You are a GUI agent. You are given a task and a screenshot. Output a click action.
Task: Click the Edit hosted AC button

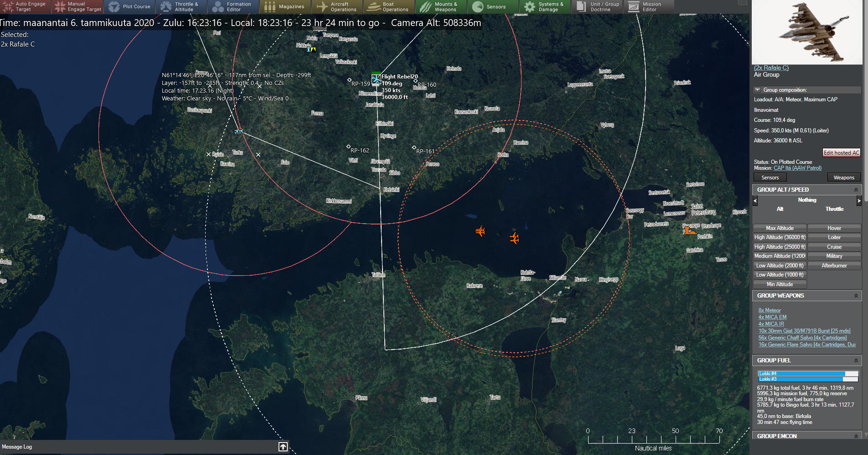pos(841,153)
